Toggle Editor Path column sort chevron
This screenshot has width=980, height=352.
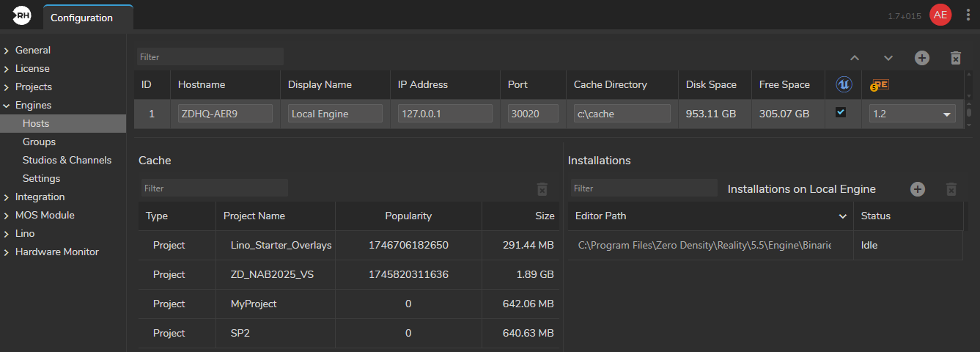point(842,216)
